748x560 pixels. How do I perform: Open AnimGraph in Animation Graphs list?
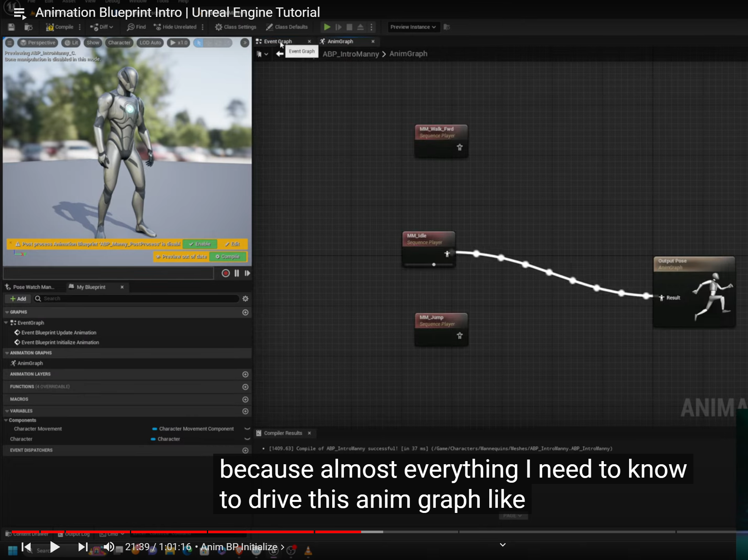coord(30,363)
